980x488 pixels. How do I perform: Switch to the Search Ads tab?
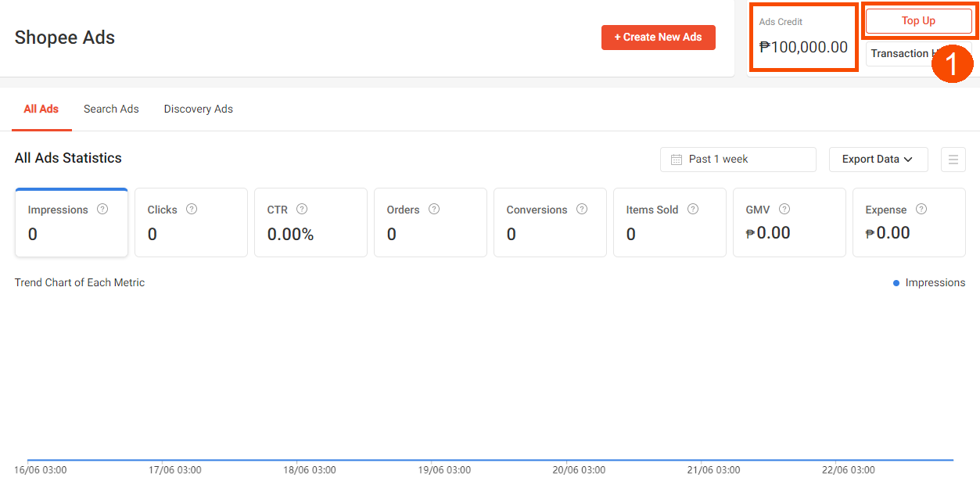[111, 109]
